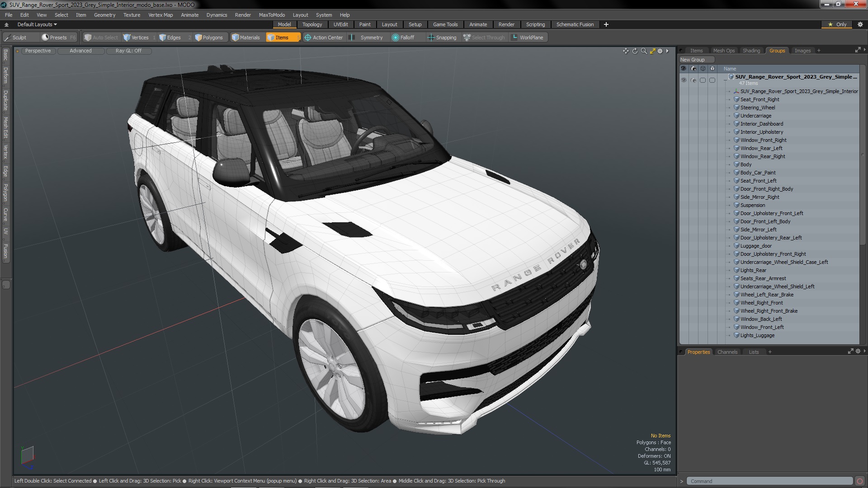
Task: Toggle the Only star button
Action: [837, 24]
